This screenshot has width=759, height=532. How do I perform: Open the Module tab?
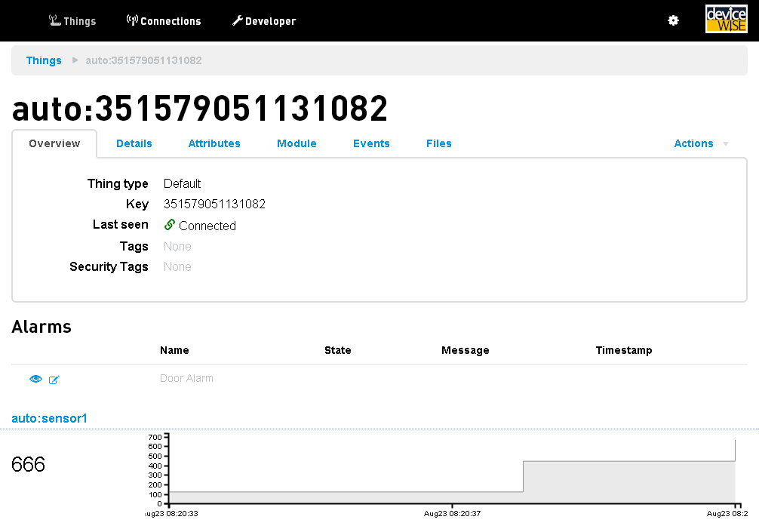(x=297, y=143)
